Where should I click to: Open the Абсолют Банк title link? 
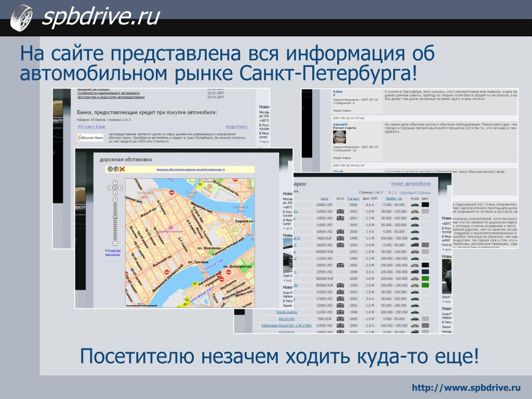click(x=91, y=127)
